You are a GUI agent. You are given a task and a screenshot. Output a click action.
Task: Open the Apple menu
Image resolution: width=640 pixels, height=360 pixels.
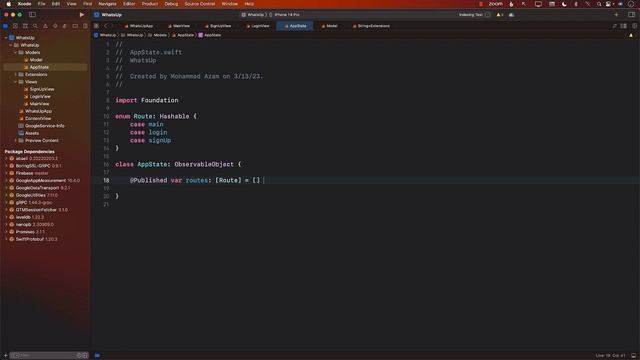tap(8, 4)
